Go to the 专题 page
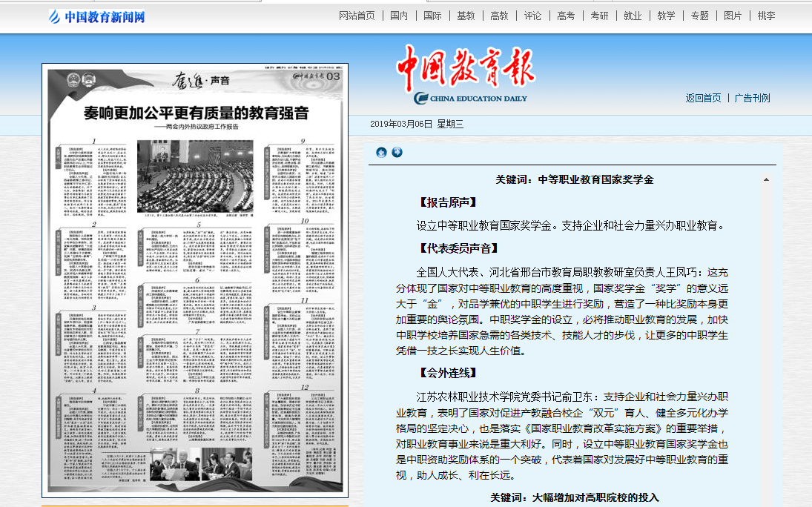 (x=699, y=16)
